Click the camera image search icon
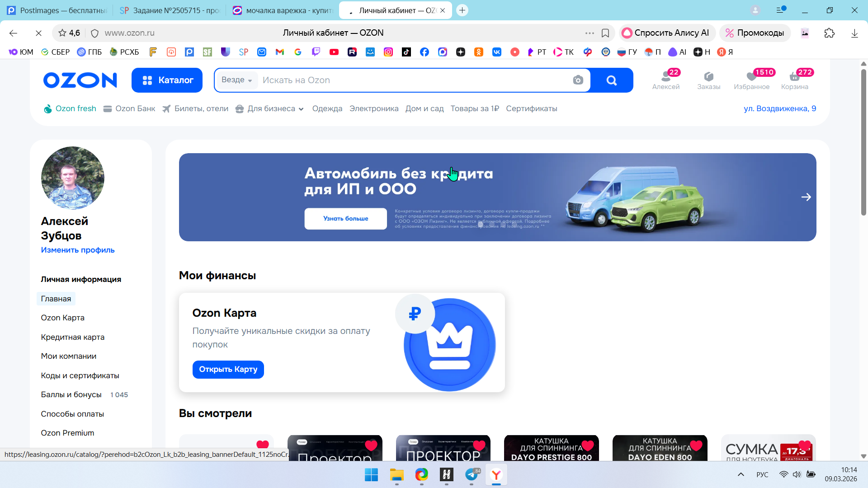 (578, 80)
